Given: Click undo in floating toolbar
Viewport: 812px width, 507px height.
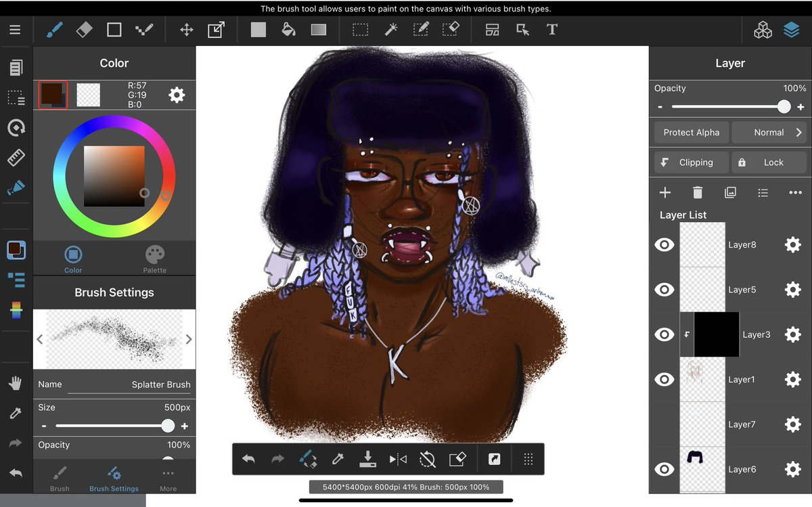Looking at the screenshot, I should tap(248, 459).
